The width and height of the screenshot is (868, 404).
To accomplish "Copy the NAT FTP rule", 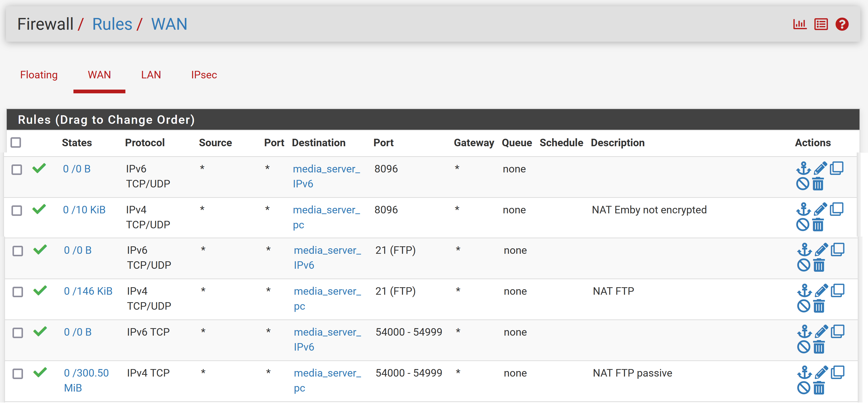I will point(837,290).
